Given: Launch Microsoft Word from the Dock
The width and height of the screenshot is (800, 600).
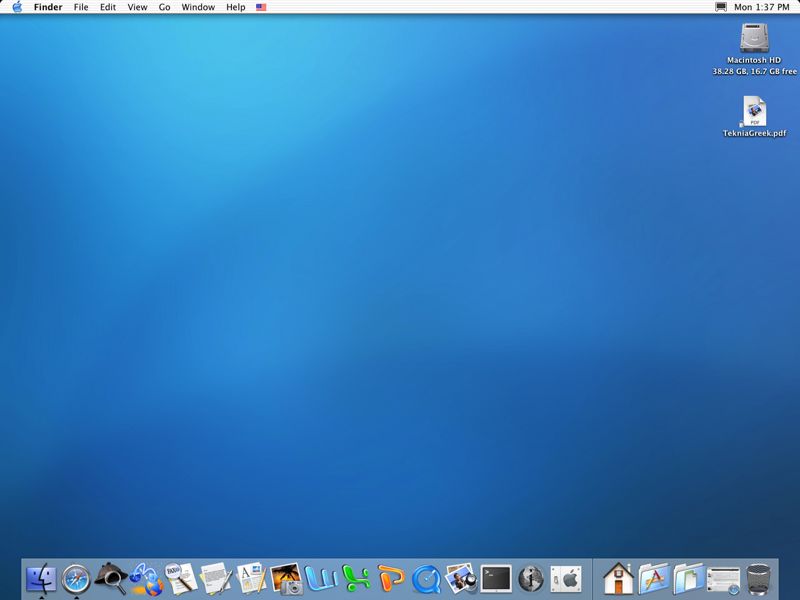Looking at the screenshot, I should point(322,577).
